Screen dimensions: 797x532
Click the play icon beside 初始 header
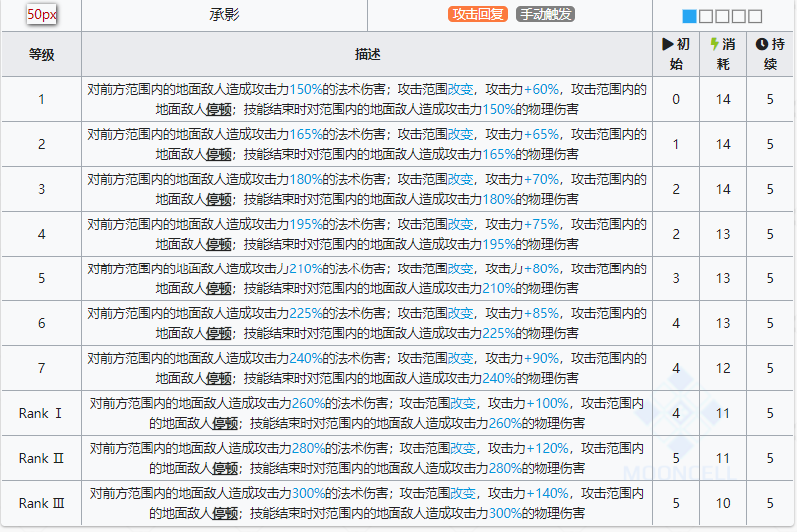(667, 44)
